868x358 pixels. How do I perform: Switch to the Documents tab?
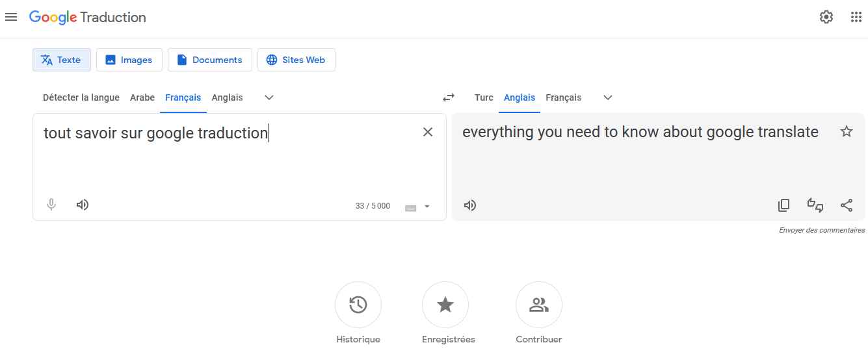point(209,60)
